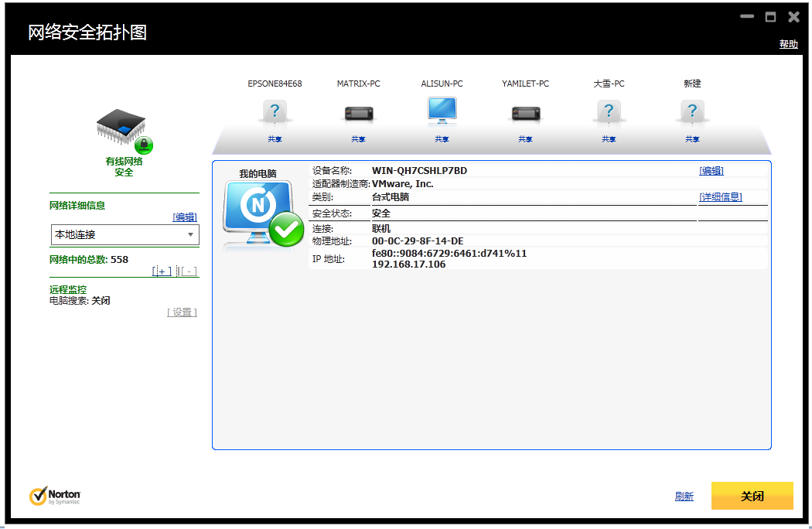Click the 有线网络 chip icon

(x=125, y=131)
